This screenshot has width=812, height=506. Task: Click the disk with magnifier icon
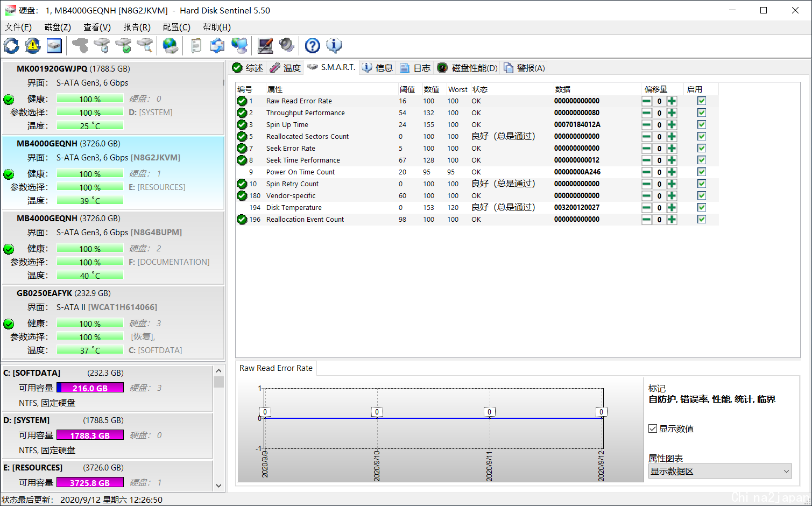tap(145, 46)
